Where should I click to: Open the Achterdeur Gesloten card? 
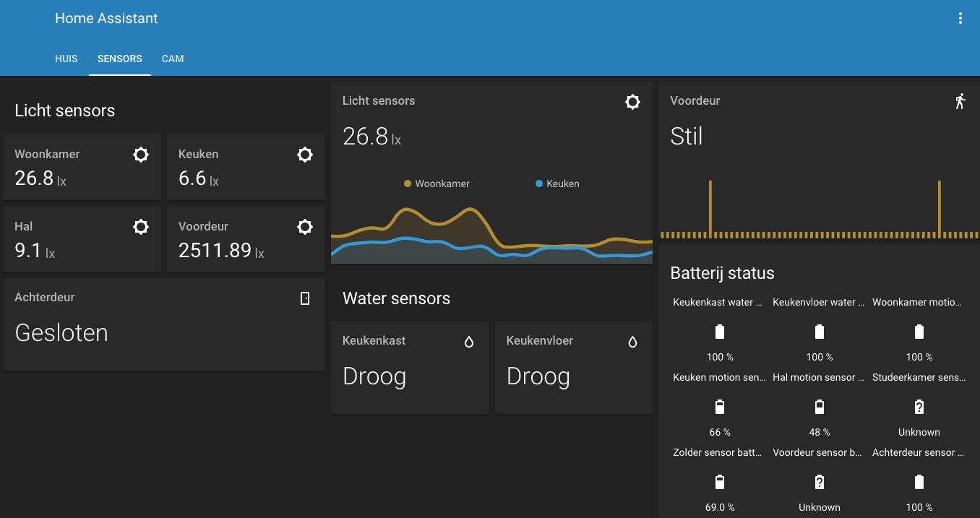tap(163, 332)
